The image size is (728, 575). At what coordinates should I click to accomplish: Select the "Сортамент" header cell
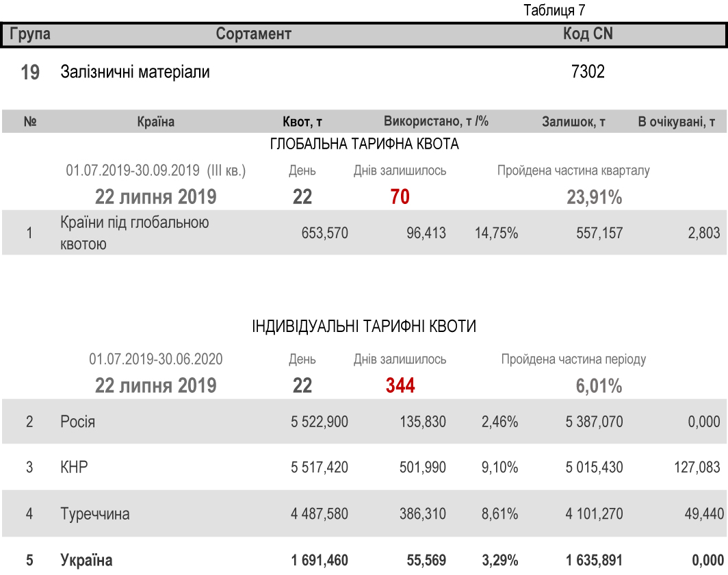tap(254, 34)
